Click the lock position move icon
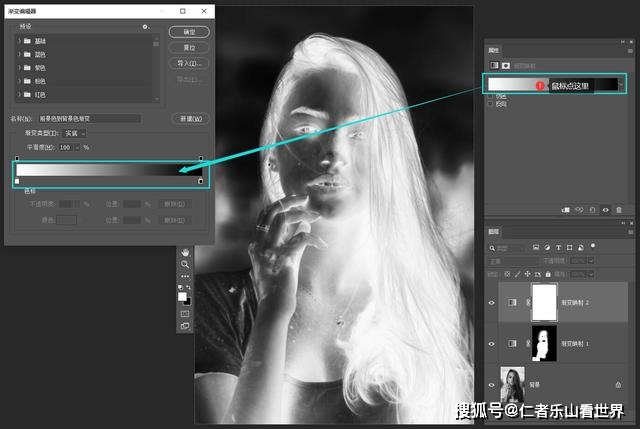The image size is (640, 429). click(x=527, y=274)
